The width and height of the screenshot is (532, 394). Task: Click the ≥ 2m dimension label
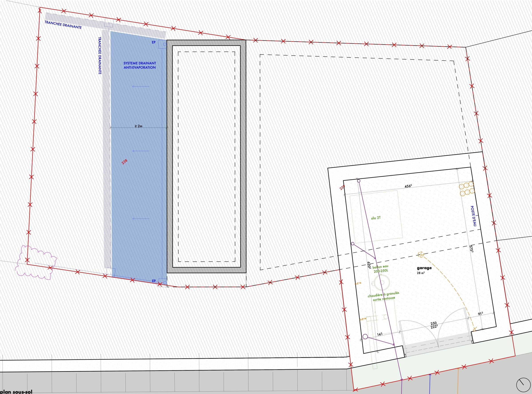point(138,126)
